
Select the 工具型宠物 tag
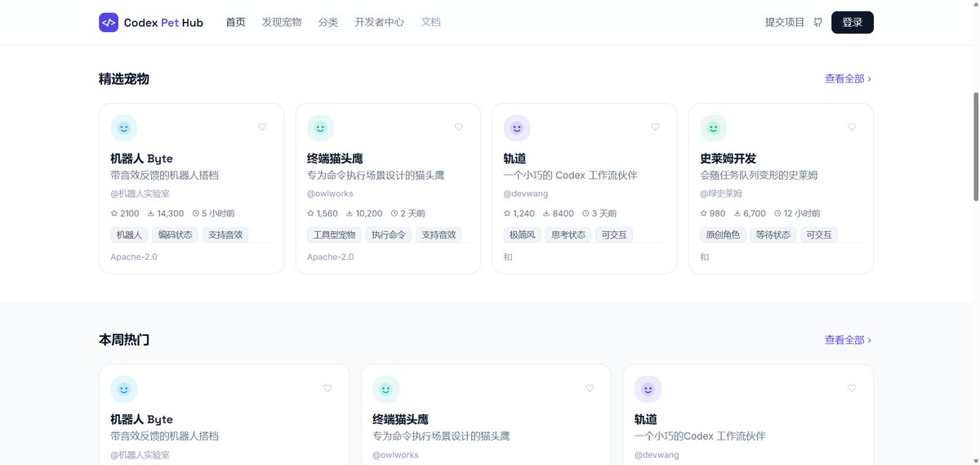[x=334, y=235]
